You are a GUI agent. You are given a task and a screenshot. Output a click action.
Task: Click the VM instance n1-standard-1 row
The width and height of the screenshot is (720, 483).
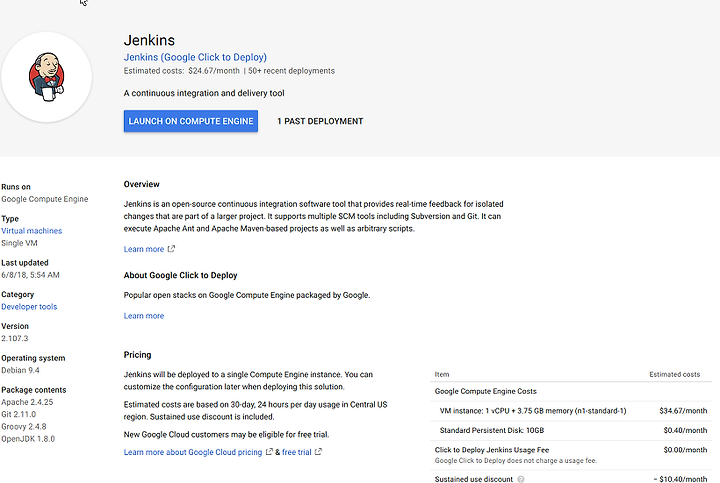pos(571,411)
